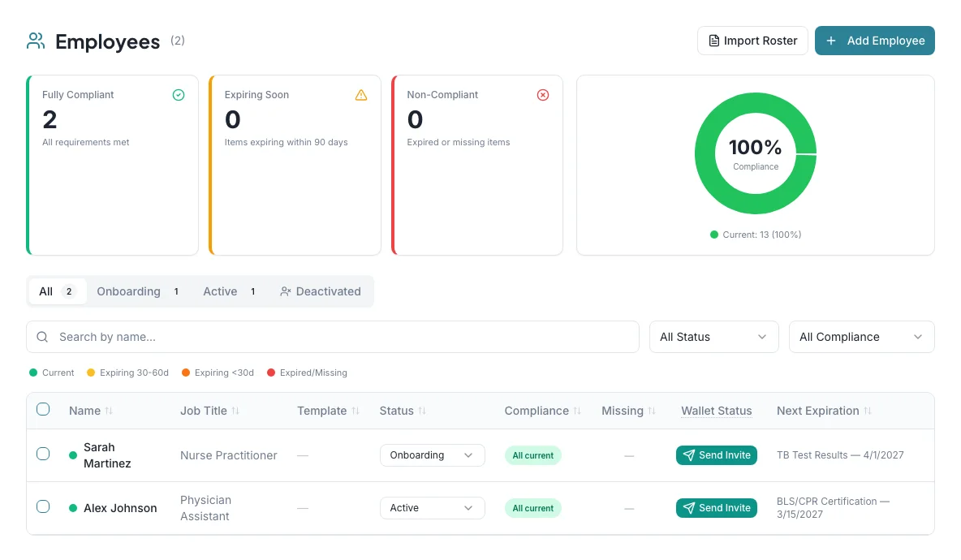Click the Compliance column header text

[537, 411]
